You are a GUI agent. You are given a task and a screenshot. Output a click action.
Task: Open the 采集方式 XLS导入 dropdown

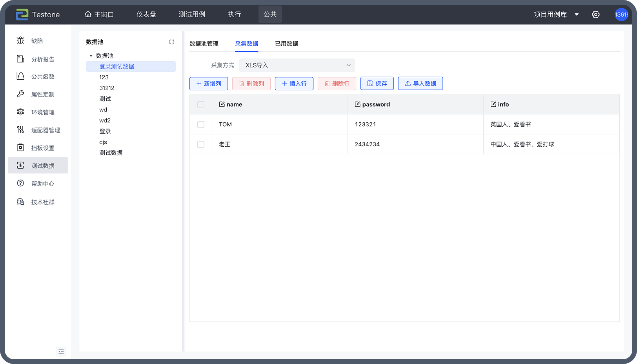tap(297, 65)
